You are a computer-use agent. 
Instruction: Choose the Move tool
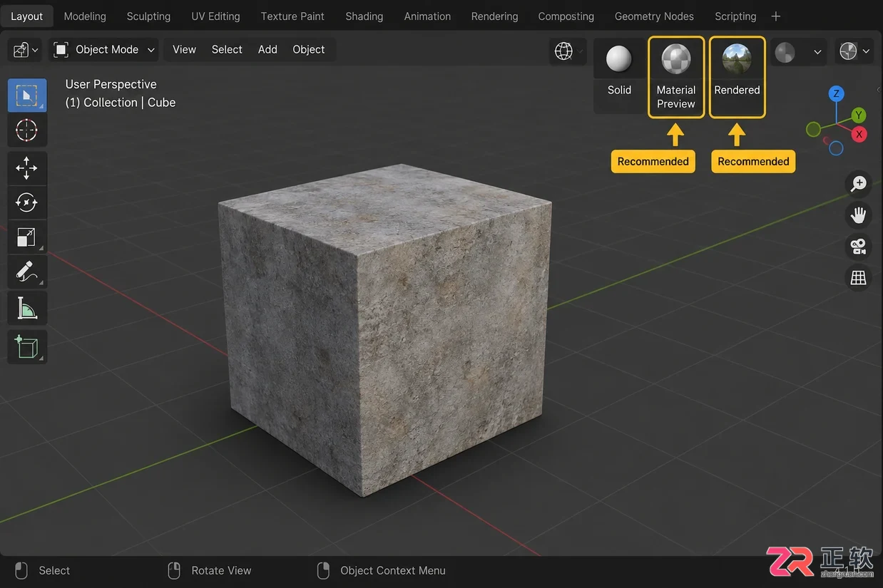(x=27, y=169)
